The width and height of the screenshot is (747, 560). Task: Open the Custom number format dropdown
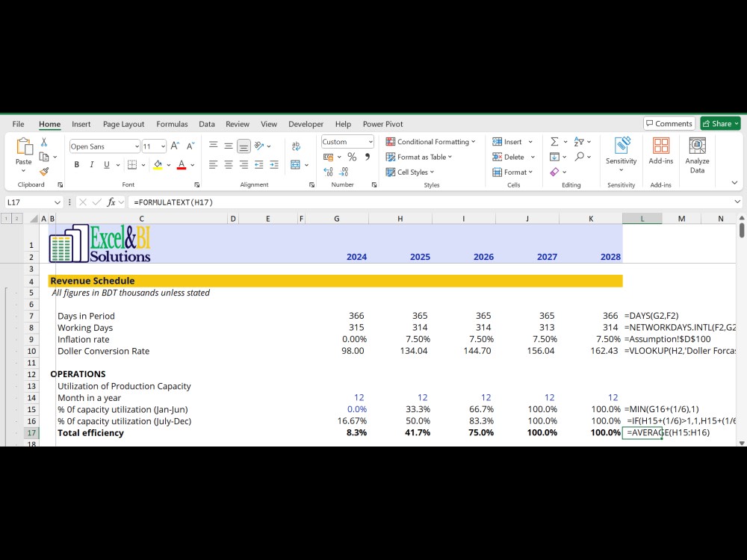(371, 142)
